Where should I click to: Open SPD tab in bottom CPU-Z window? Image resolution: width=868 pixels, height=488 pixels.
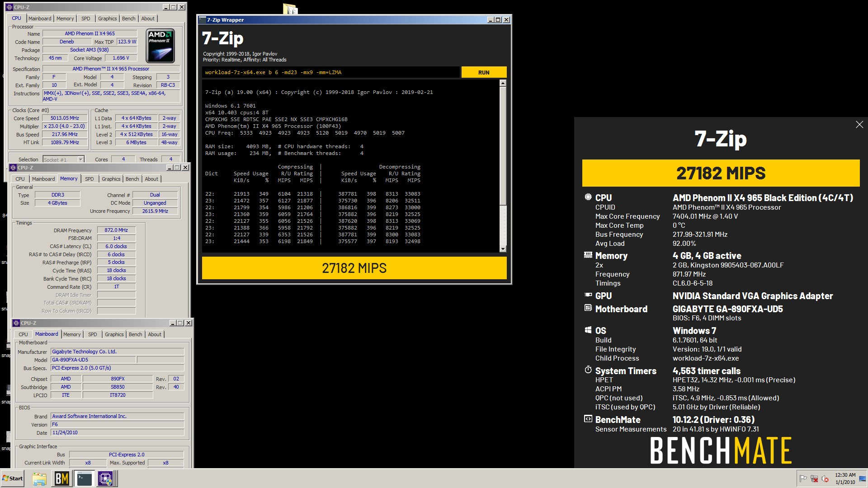93,334
